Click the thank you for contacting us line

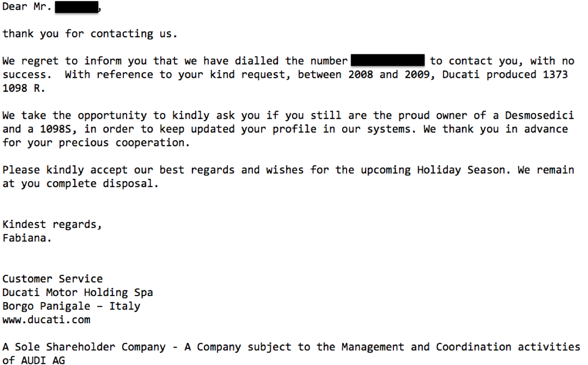(x=90, y=34)
